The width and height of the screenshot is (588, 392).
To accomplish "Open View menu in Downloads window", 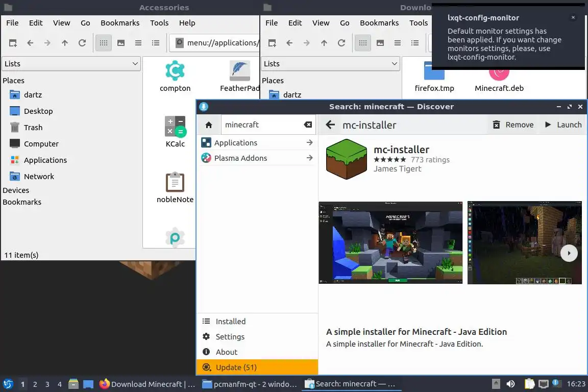I will pyautogui.click(x=321, y=23).
